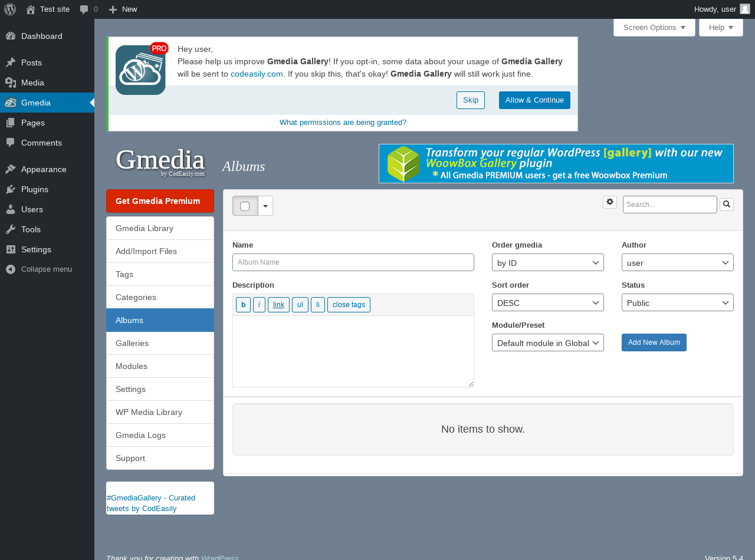Open the Module/Preset dropdown
The height and width of the screenshot is (560, 755).
click(548, 342)
